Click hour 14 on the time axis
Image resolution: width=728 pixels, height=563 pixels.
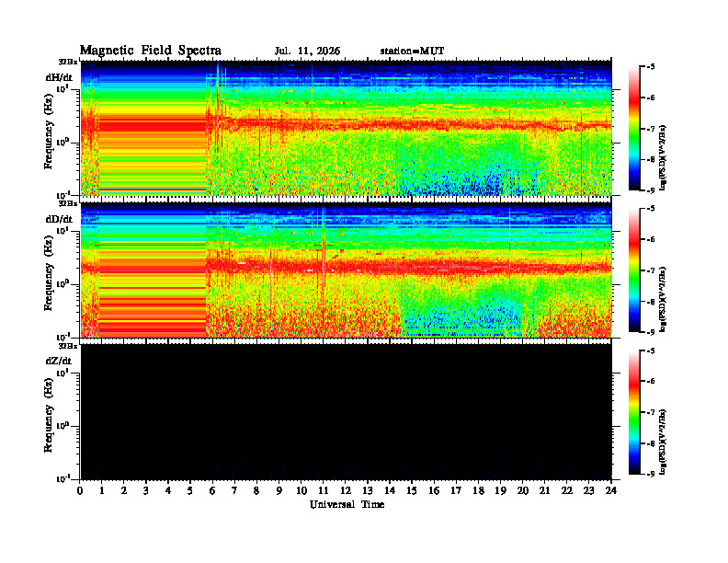(x=390, y=490)
